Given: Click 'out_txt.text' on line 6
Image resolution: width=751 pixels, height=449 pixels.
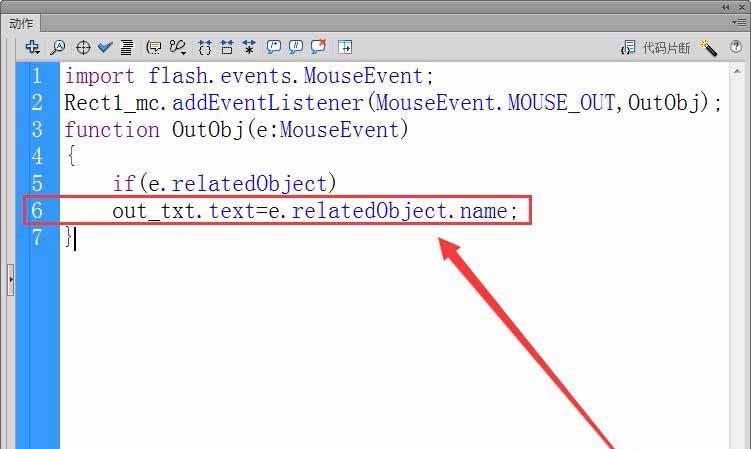Looking at the screenshot, I should (184, 211).
